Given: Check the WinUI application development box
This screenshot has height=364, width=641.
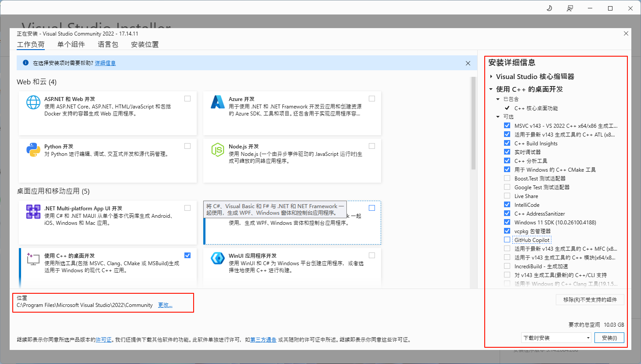Looking at the screenshot, I should [x=372, y=256].
